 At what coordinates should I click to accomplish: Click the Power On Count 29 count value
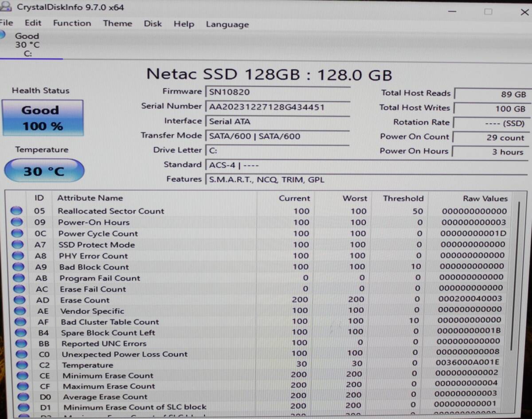(x=490, y=137)
